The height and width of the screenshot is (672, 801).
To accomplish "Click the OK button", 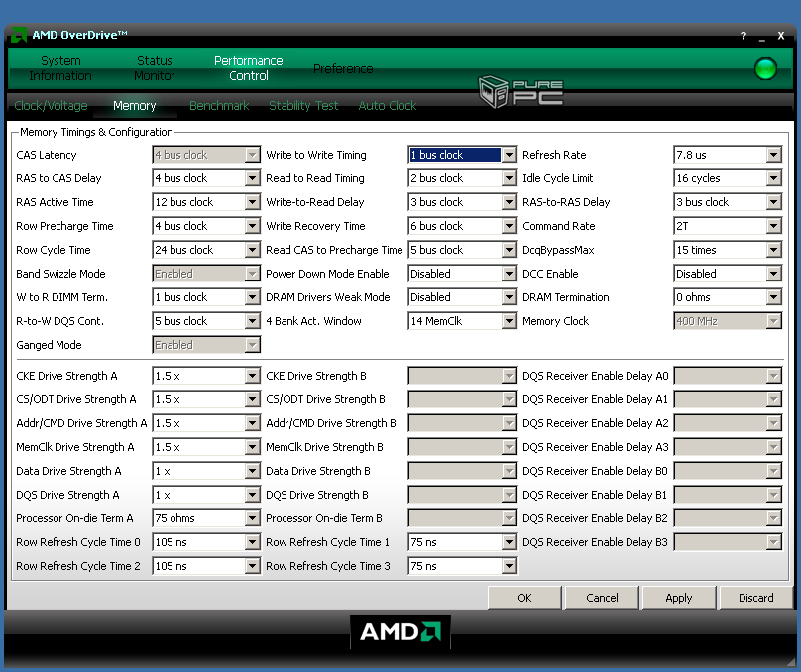I will point(524,598).
